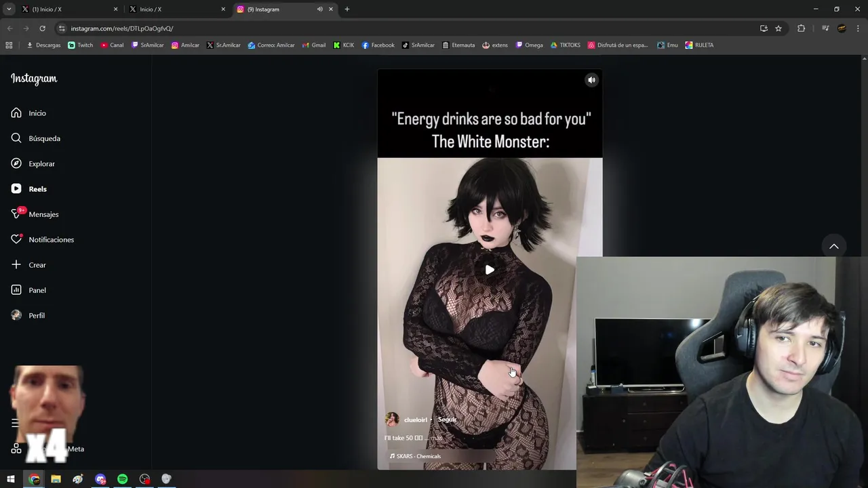Open the media controls icon in the toolbar
868x488 pixels.
(x=825, y=28)
